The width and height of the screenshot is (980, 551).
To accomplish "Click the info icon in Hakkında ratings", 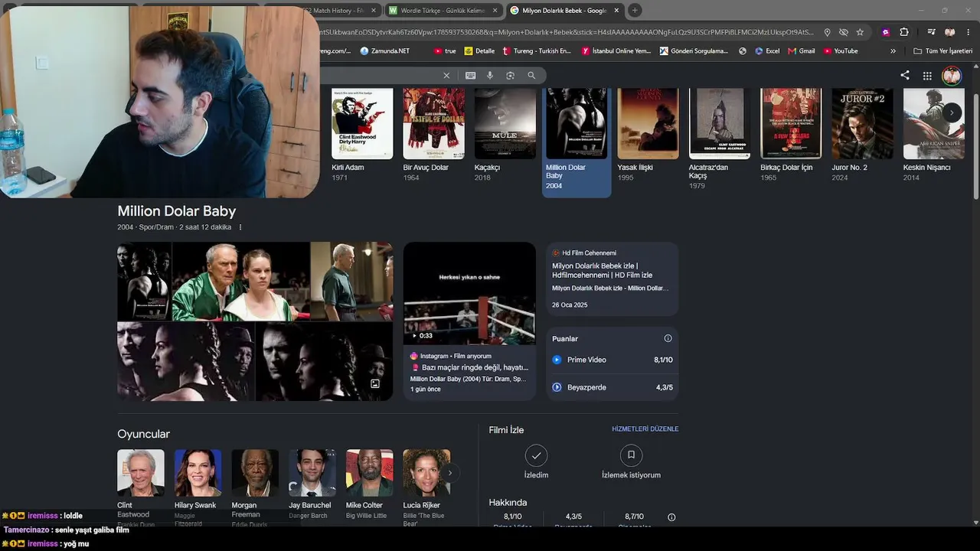I will [671, 517].
